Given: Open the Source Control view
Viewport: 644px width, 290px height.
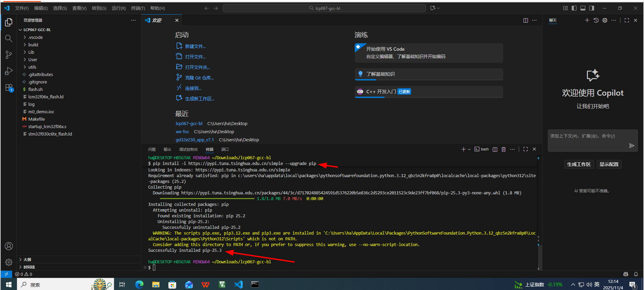Looking at the screenshot, I should point(9,55).
